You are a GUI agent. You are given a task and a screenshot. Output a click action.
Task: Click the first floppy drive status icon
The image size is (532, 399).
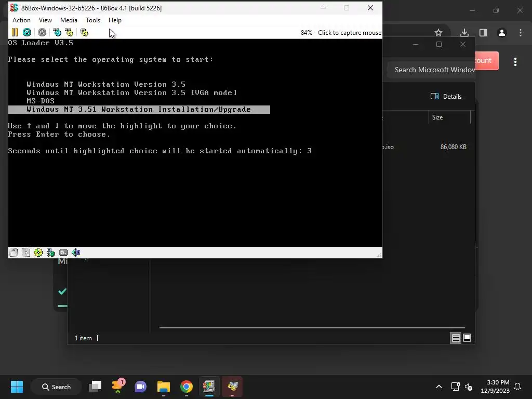click(x=14, y=252)
